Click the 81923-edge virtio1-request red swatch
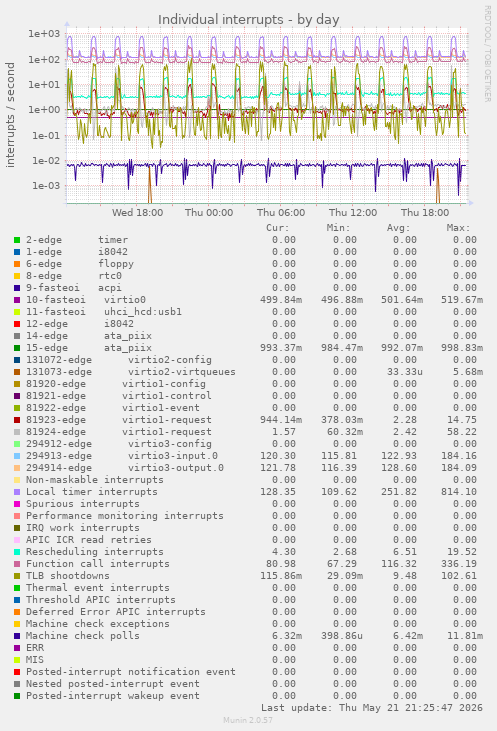Screen dimensions: 497x731 [x=17, y=420]
